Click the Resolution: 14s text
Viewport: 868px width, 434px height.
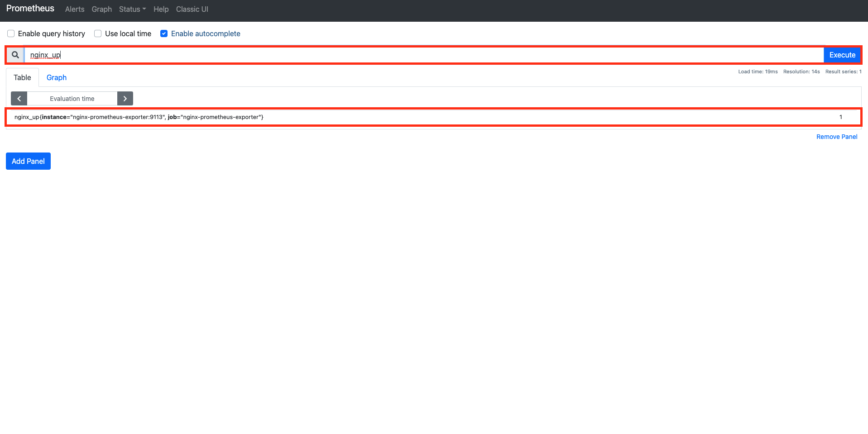(x=801, y=72)
